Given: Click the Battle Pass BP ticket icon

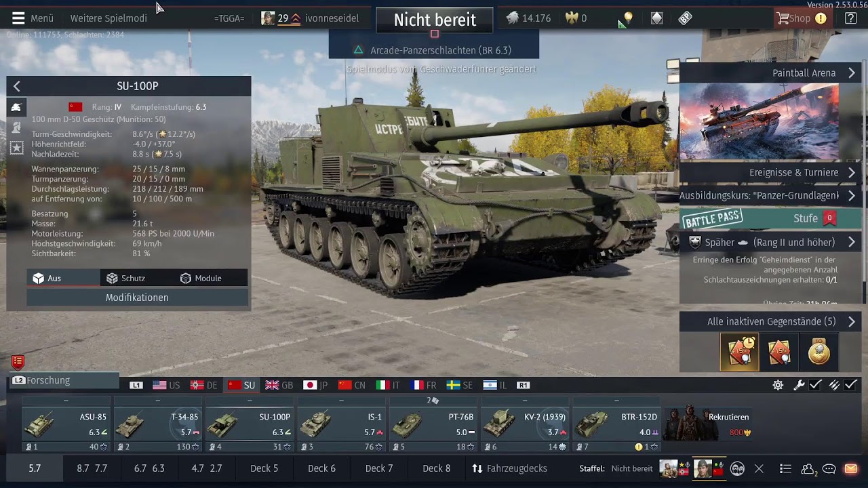Looking at the screenshot, I should pyautogui.click(x=685, y=18).
